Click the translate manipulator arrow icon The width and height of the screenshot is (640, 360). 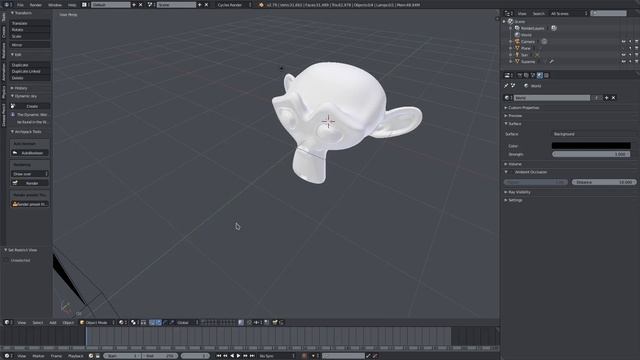[x=159, y=322]
